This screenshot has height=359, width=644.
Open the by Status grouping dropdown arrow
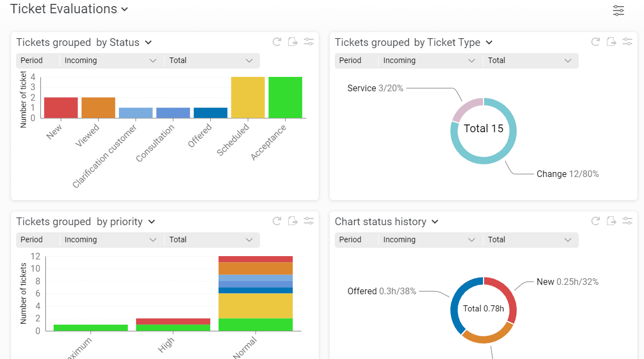pyautogui.click(x=148, y=43)
